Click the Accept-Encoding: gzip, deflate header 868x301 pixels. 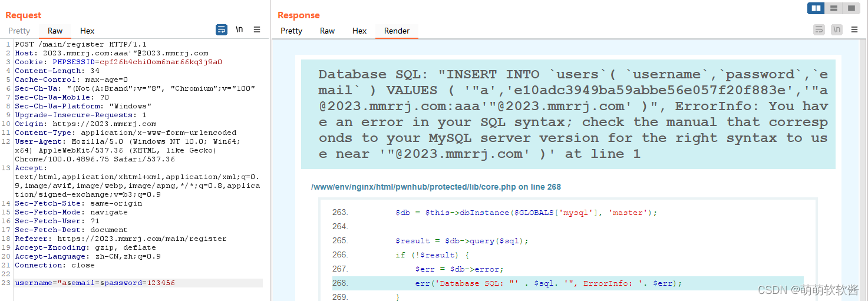[85, 247]
